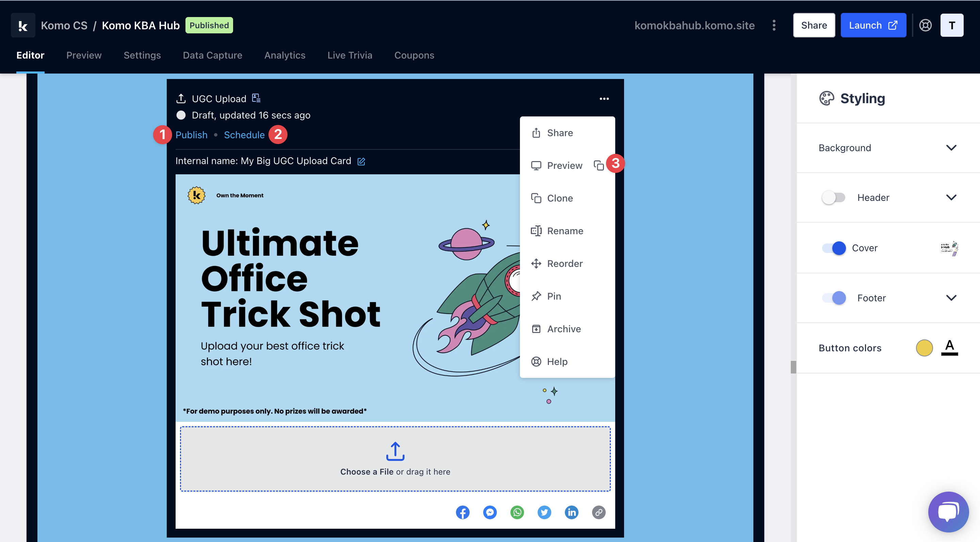Turn off the Footer toggle

[834, 298]
